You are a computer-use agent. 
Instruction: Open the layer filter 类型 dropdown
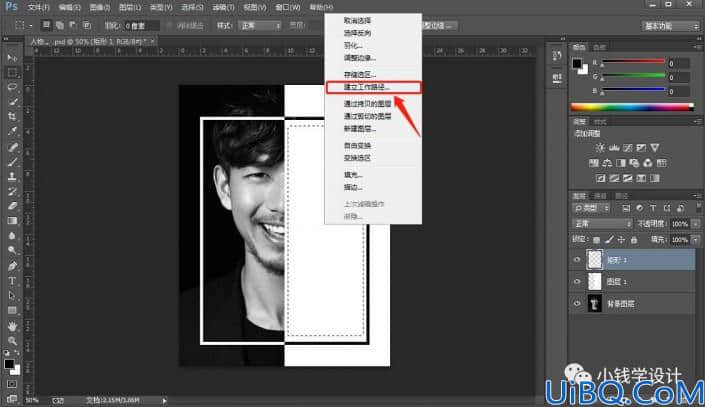[591, 208]
